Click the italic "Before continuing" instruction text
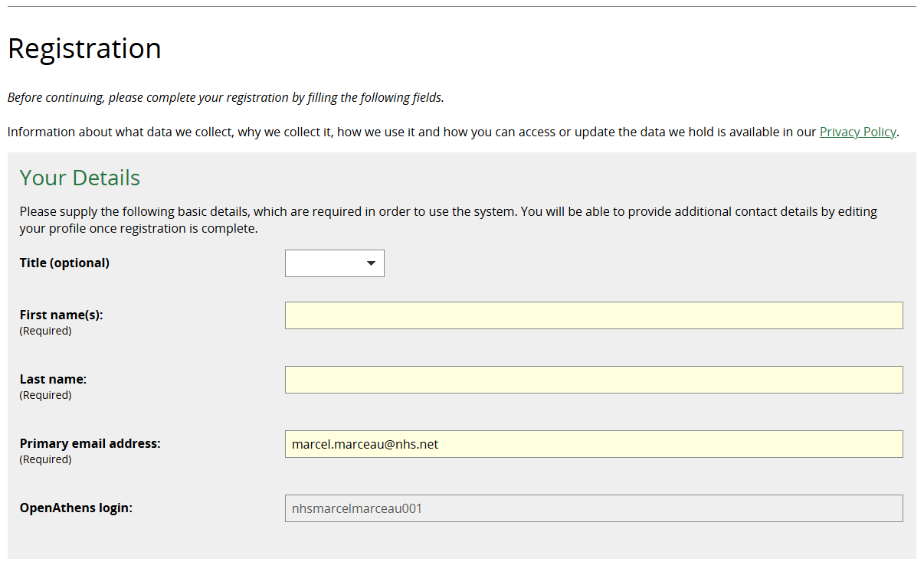Viewport: 924px width, 565px height. (225, 97)
